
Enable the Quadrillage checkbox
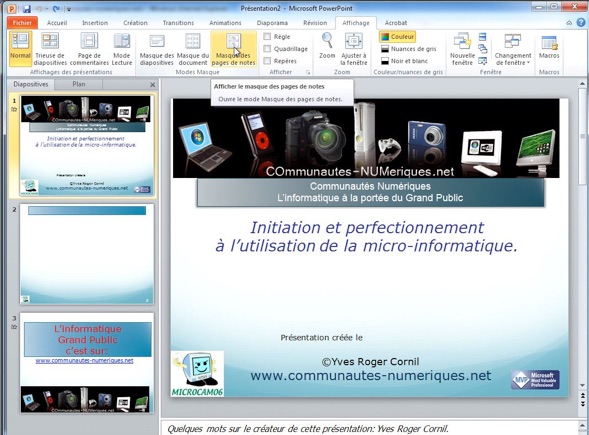267,48
